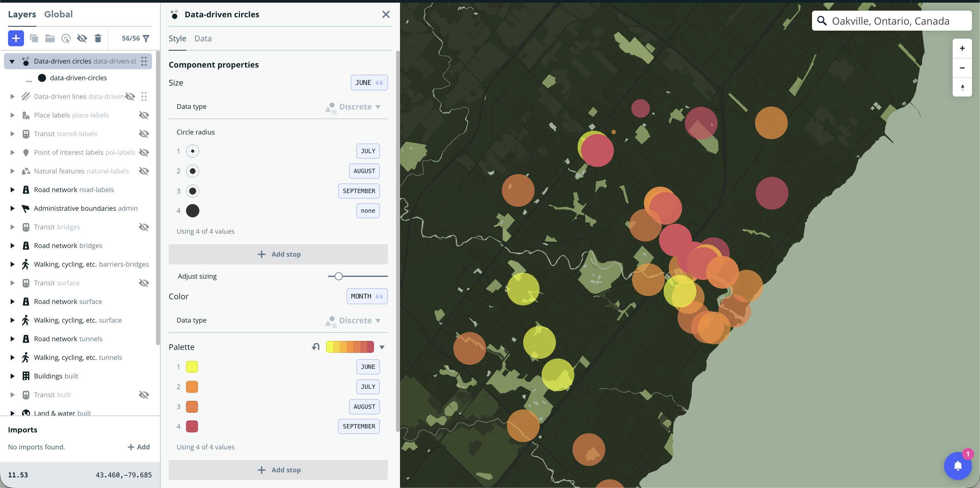Screen dimensions: 980x488
Task: Unhide the Data-driven lines layer
Action: coord(130,96)
